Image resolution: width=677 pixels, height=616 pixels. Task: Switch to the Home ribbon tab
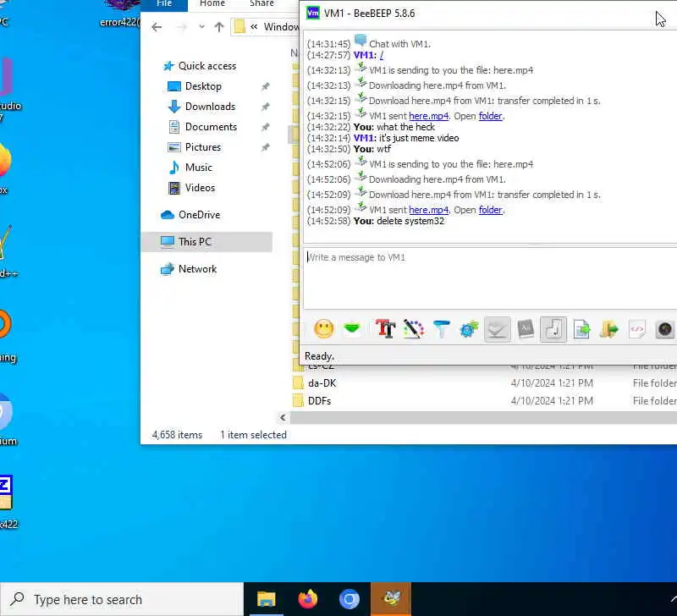212,3
